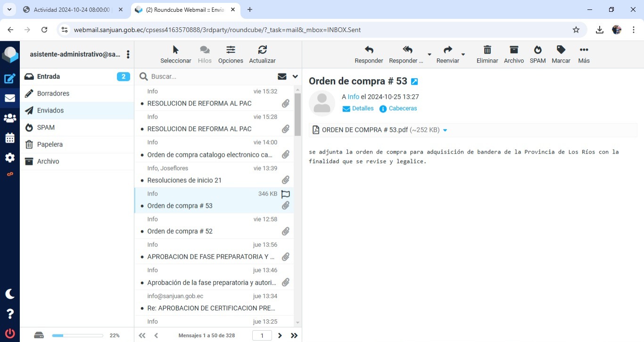Open the calendar icon in sidebar
The image size is (644, 342).
pyautogui.click(x=10, y=138)
